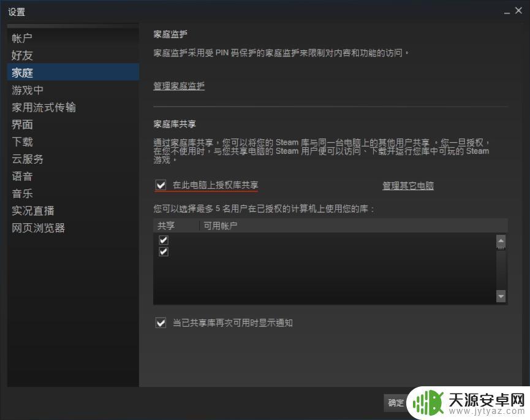Image resolution: width=530 pixels, height=420 pixels.
Task: Click the 管理家庭监护 link
Action: 179,86
